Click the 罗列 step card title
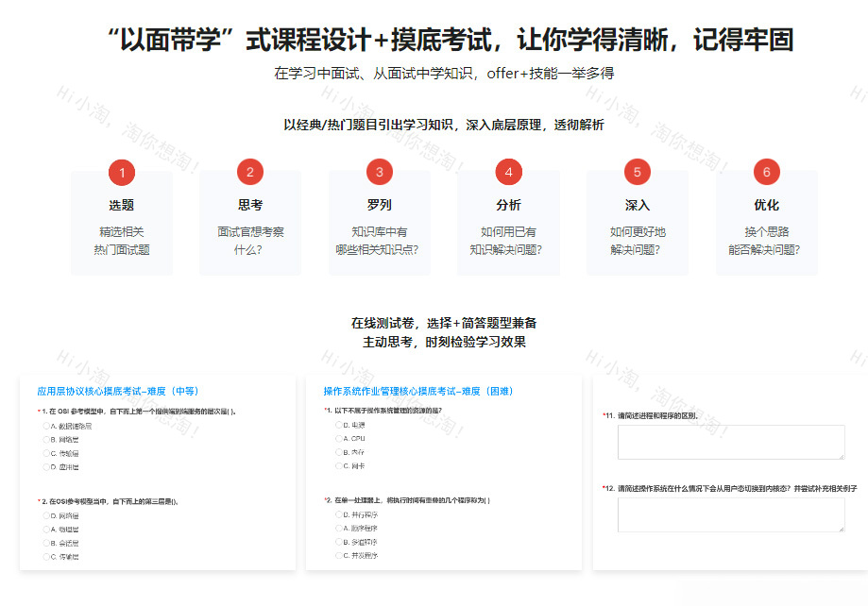This screenshot has height=606, width=868. (379, 206)
